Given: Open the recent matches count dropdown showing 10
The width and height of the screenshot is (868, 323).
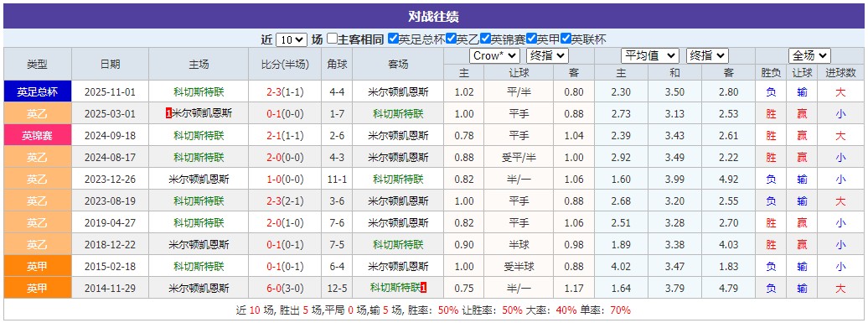Looking at the screenshot, I should pyautogui.click(x=292, y=39).
